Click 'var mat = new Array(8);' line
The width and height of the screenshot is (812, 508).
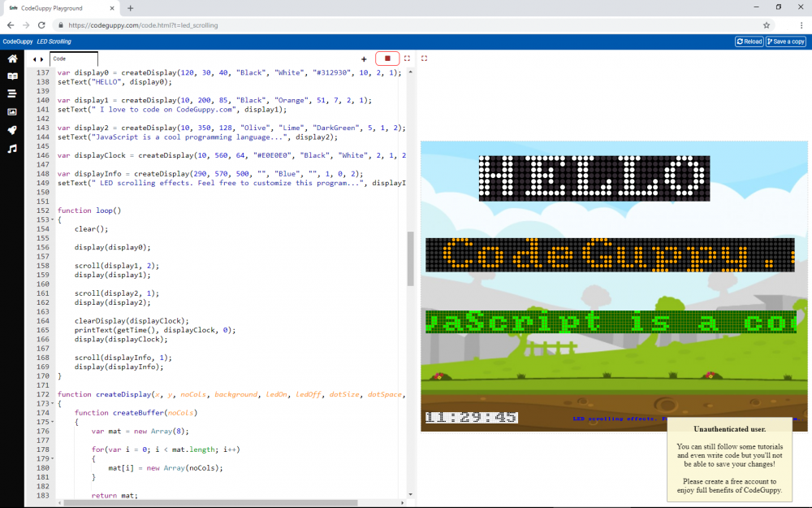140,432
